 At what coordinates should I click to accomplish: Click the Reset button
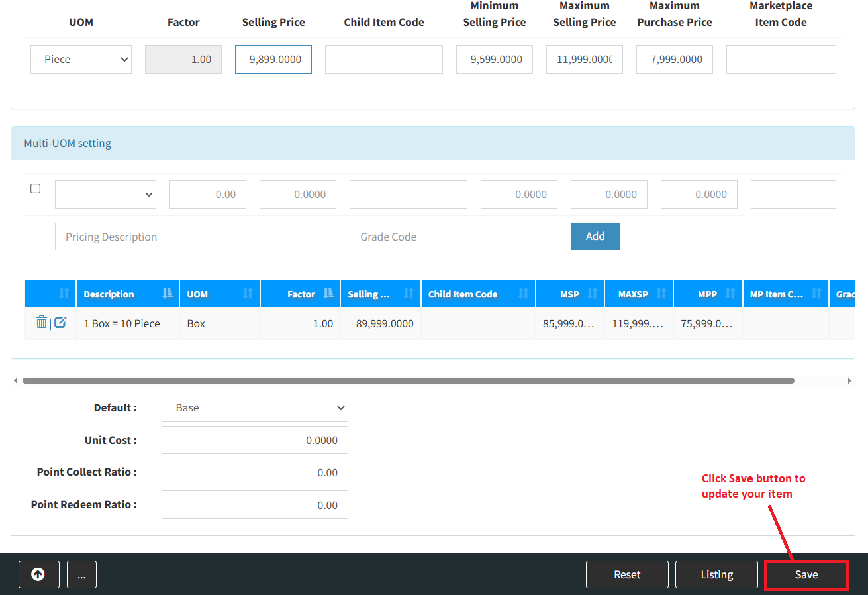click(626, 574)
